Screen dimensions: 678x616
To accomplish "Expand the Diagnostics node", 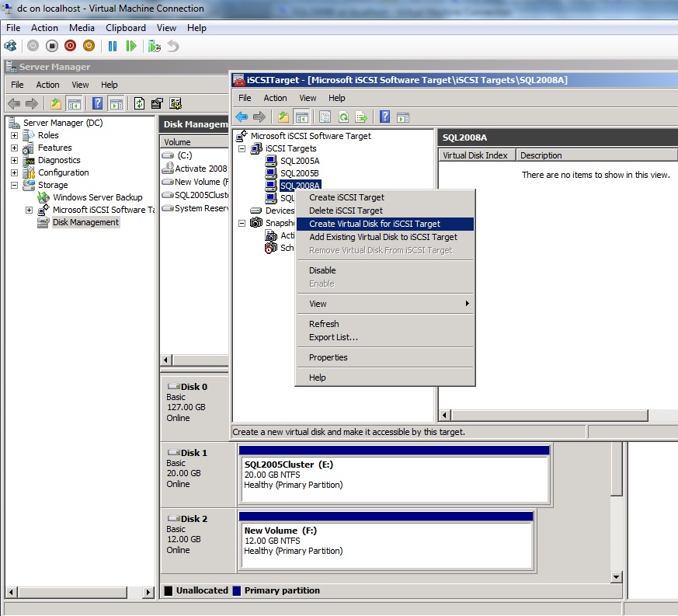I will (x=14, y=161).
